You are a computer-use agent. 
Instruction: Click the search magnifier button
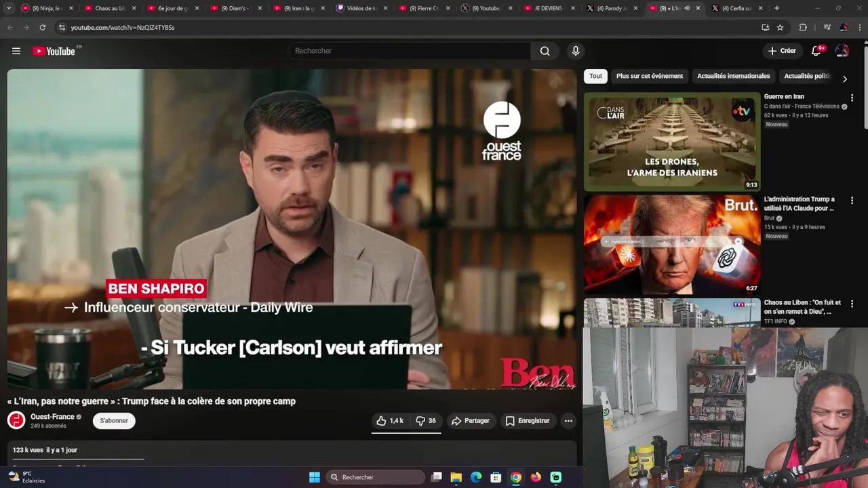click(545, 51)
